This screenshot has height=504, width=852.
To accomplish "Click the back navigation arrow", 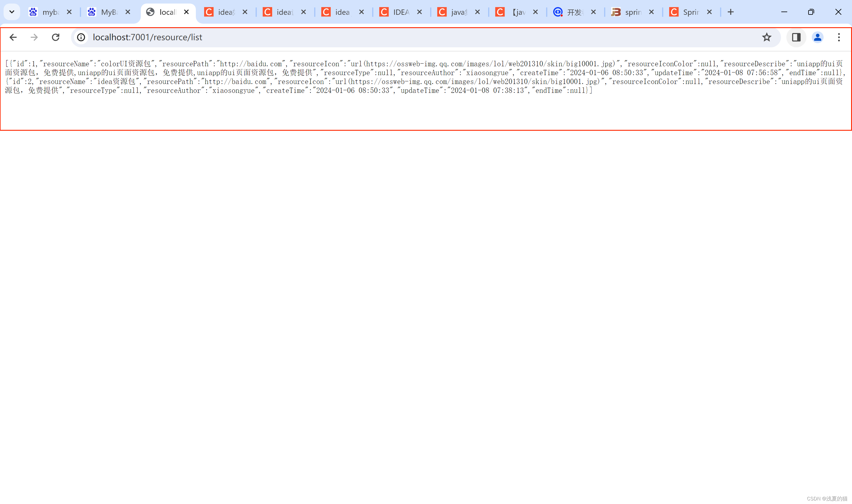I will pos(13,37).
